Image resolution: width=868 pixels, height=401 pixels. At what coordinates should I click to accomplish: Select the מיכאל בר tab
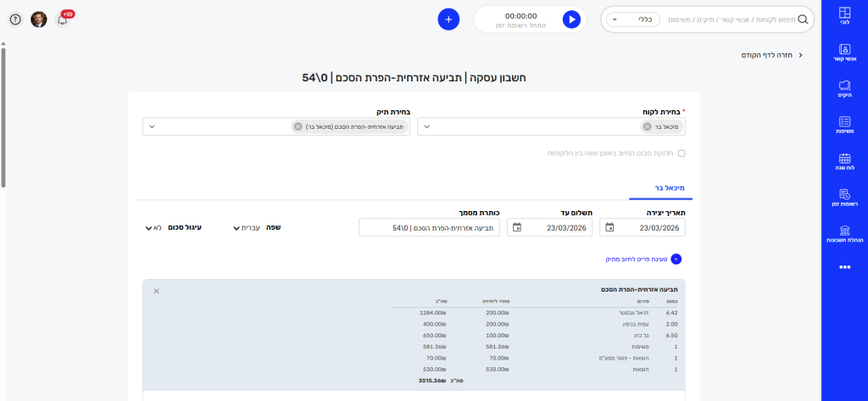pyautogui.click(x=669, y=187)
